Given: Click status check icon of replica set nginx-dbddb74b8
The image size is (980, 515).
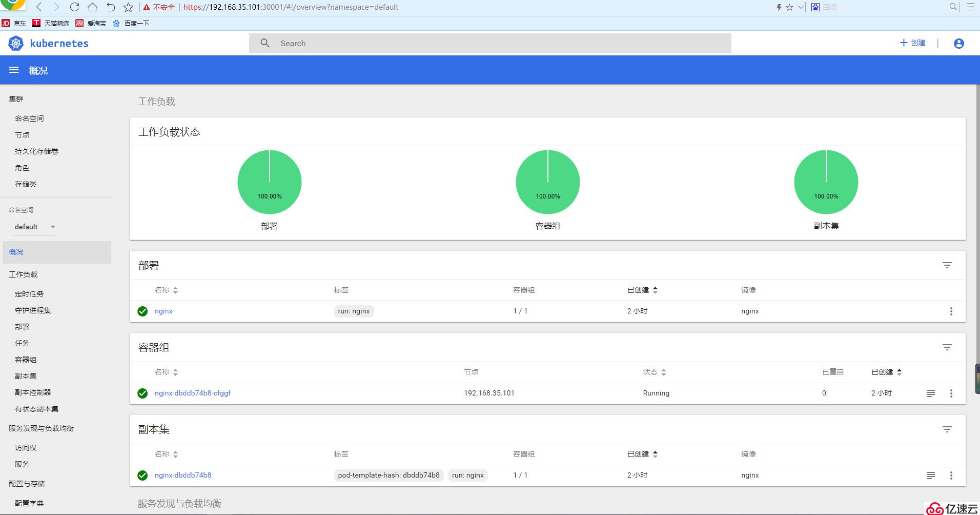Looking at the screenshot, I should 142,476.
